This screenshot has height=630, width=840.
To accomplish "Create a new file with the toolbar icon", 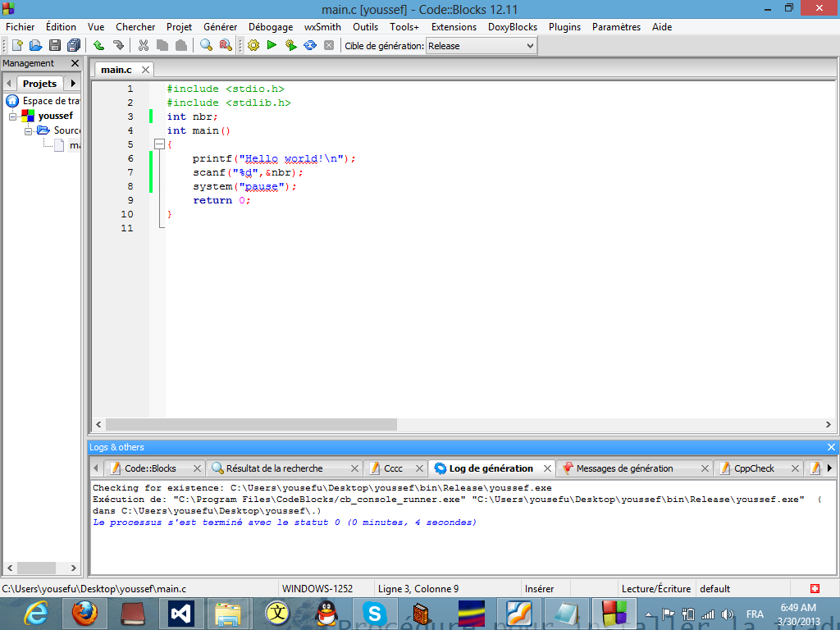I will point(17,46).
